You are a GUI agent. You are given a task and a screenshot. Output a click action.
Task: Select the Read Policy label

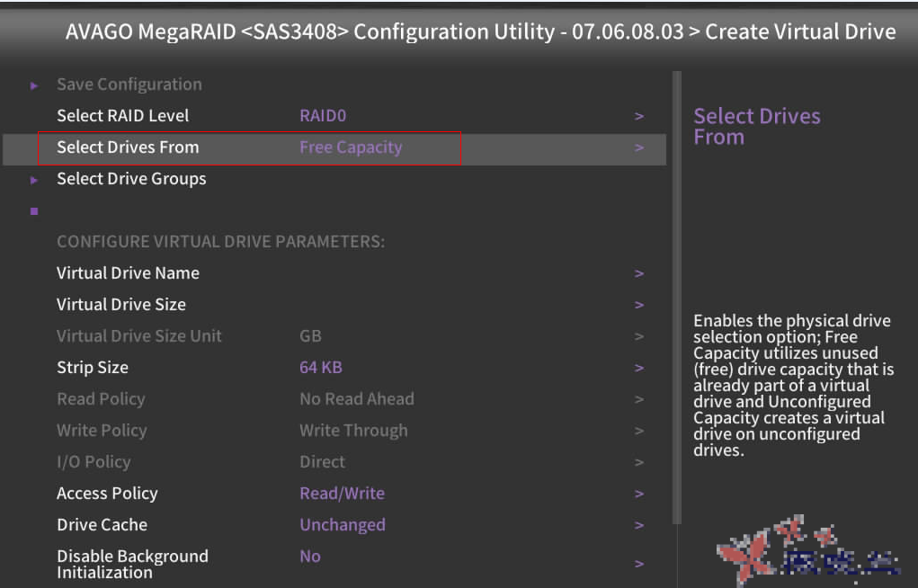tap(101, 399)
